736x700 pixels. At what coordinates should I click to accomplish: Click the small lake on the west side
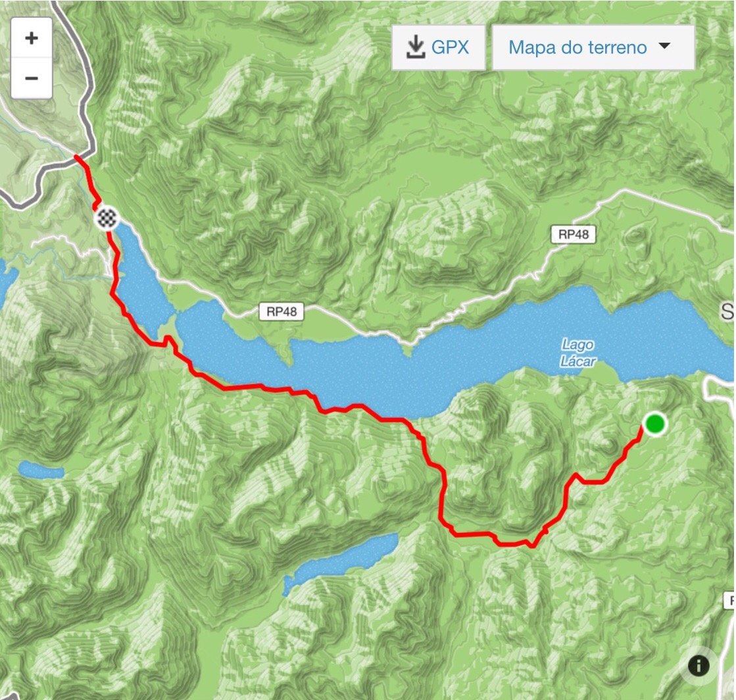[x=41, y=470]
